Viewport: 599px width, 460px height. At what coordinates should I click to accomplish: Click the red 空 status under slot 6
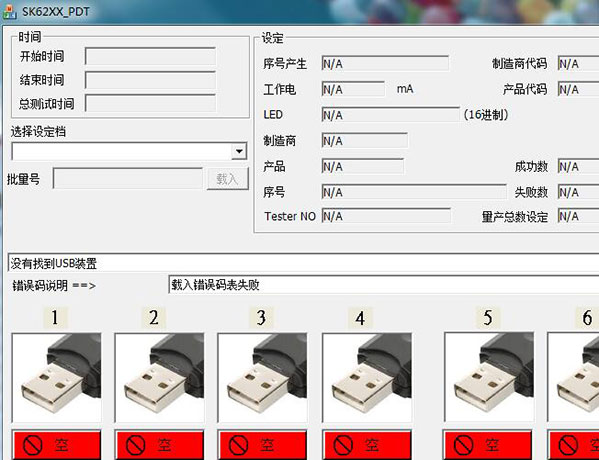pos(573,445)
